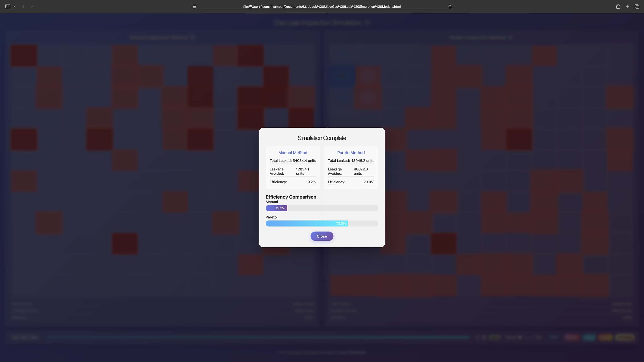Click the Efficiency Comparison heading
This screenshot has width=644, height=362.
(x=291, y=197)
